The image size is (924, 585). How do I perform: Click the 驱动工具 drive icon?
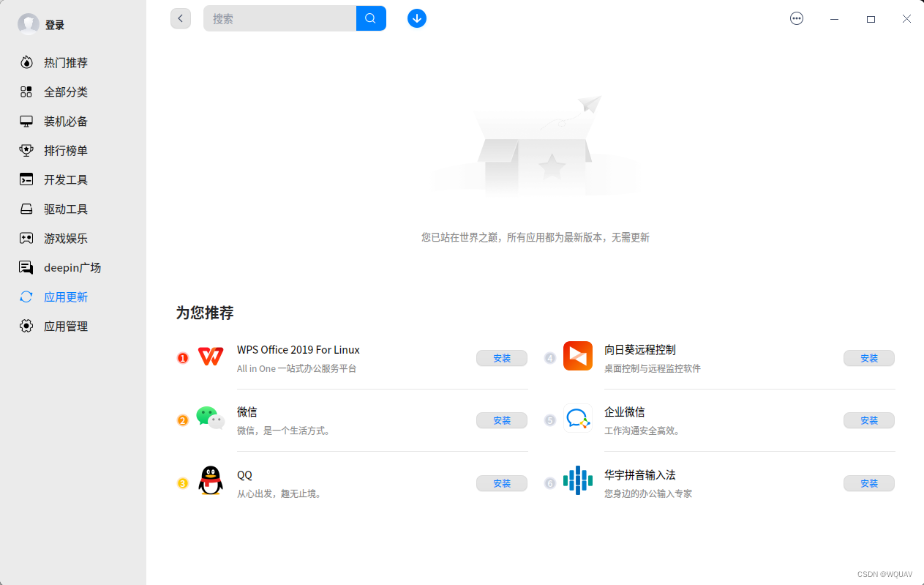[26, 209]
